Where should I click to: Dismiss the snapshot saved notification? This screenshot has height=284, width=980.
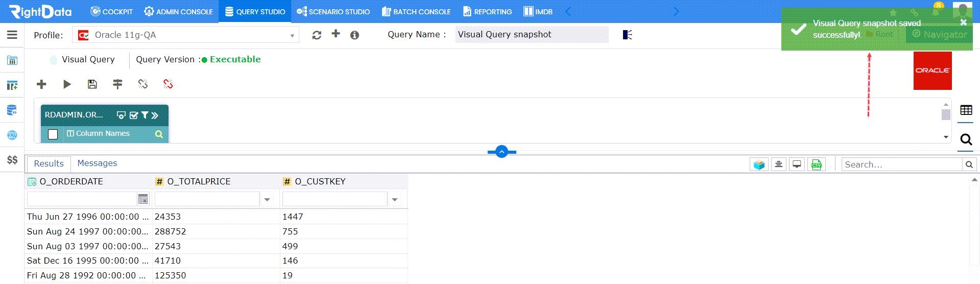coord(963,22)
